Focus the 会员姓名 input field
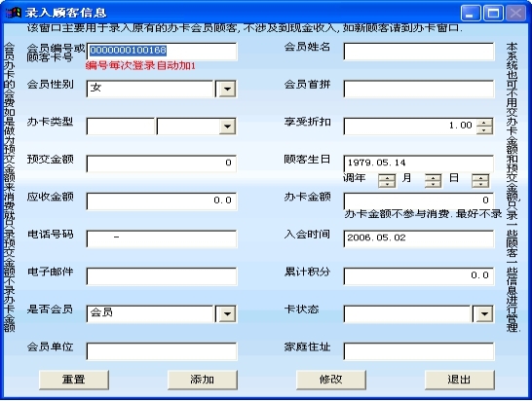532x401 pixels. pyautogui.click(x=419, y=52)
